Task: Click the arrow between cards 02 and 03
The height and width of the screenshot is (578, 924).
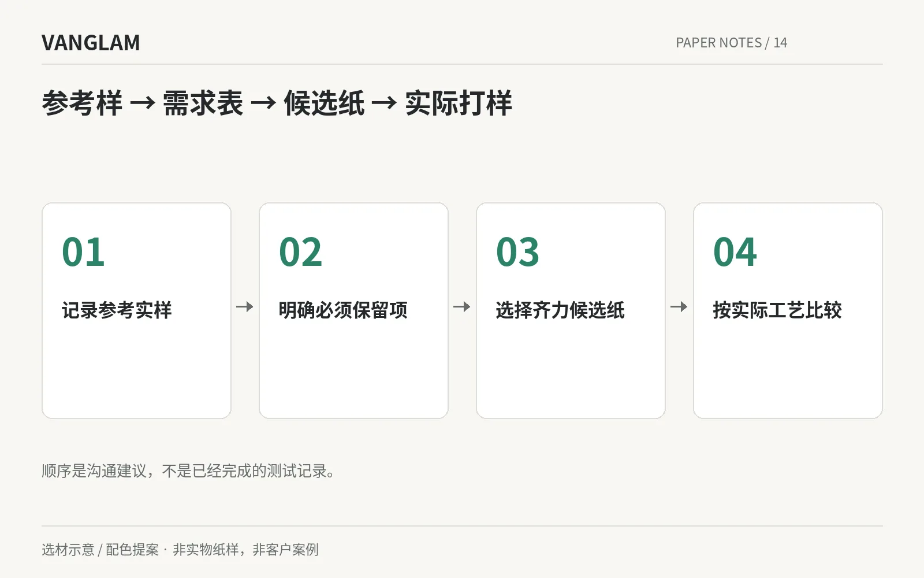Action: click(x=462, y=307)
